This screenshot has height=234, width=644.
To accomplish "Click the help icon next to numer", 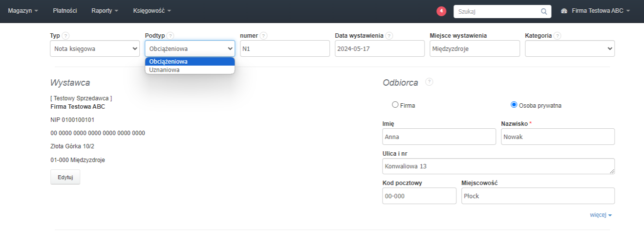I will [263, 36].
